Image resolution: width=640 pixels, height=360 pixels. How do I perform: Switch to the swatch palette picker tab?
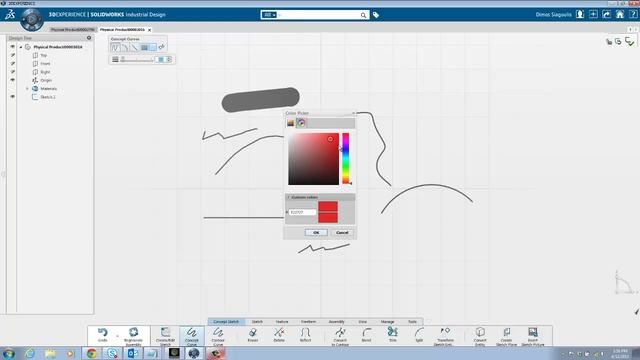pyautogui.click(x=291, y=123)
